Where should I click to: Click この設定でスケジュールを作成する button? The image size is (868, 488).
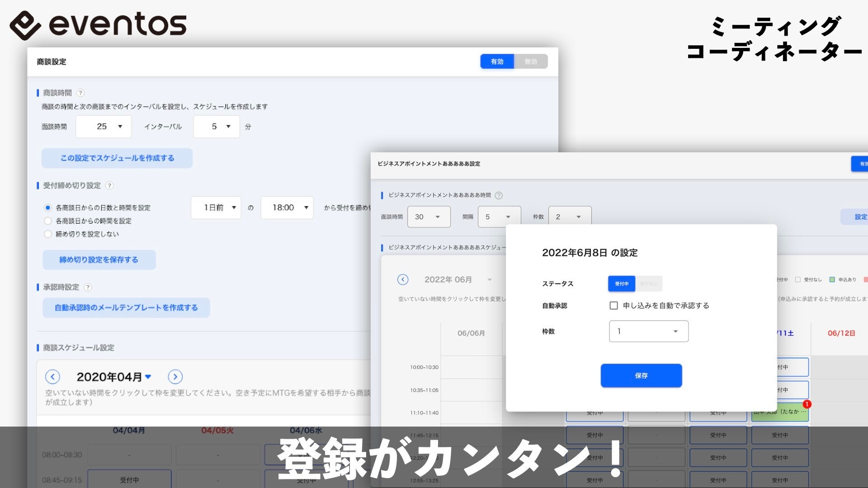coord(117,158)
